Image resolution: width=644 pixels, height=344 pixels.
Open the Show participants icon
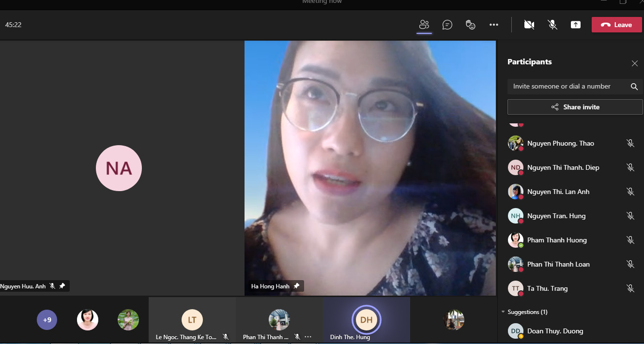424,25
